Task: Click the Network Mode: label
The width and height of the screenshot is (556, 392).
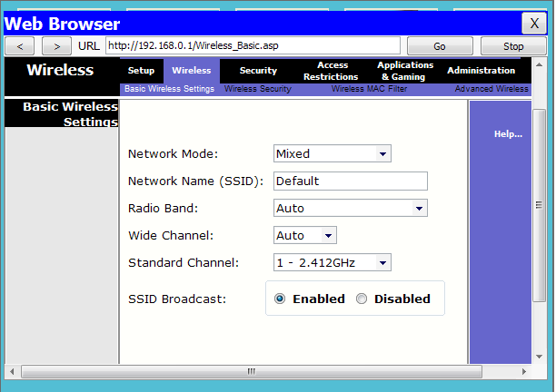Action: click(173, 154)
